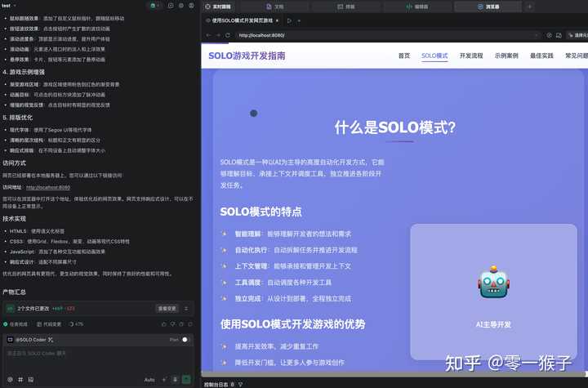Image resolution: width=588 pixels, height=388 pixels.
Task: Click the 什么是SOLO模式? heading
Action: coord(395,127)
